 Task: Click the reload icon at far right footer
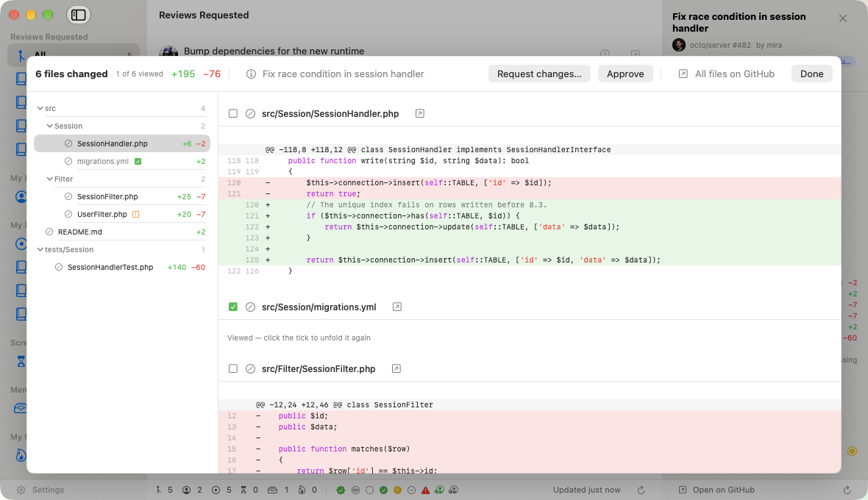pos(847,490)
